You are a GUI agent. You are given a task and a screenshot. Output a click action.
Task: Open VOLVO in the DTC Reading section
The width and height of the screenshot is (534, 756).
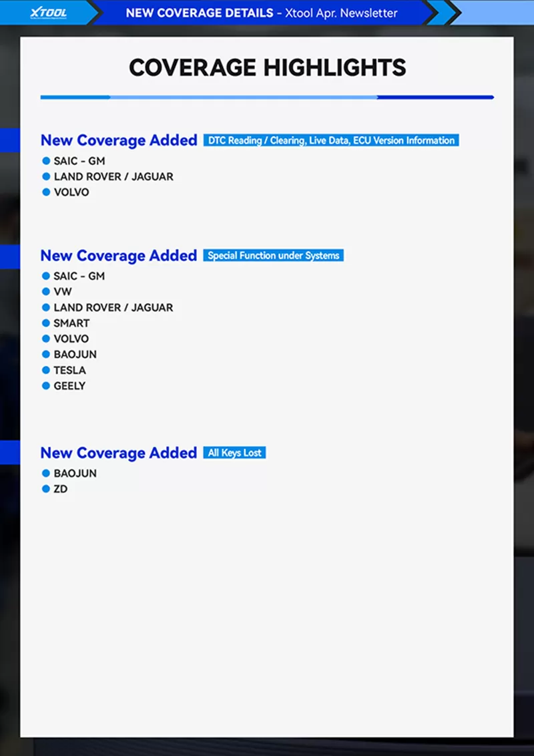pos(71,192)
